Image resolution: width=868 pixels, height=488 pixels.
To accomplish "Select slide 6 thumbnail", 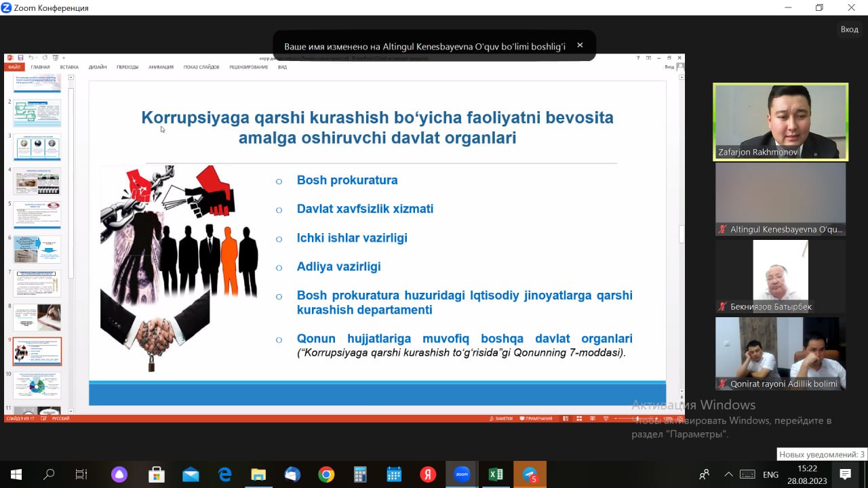I will coord(37,249).
